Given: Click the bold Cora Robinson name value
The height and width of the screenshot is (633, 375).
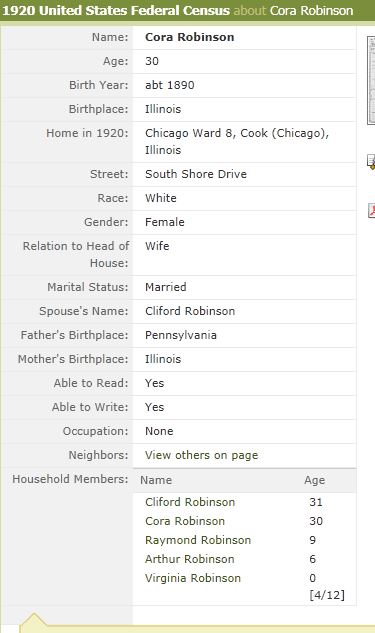Looking at the screenshot, I should point(189,37).
